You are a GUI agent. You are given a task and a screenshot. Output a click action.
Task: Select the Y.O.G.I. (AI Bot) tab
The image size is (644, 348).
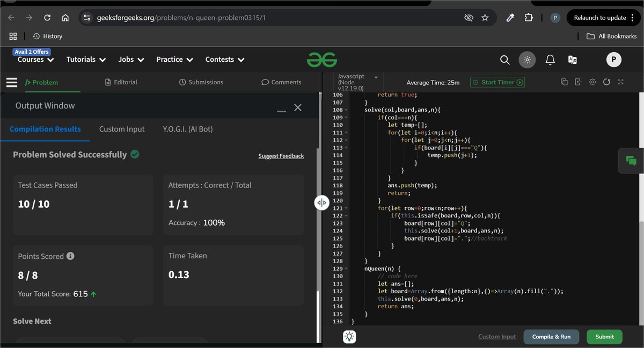tap(188, 129)
